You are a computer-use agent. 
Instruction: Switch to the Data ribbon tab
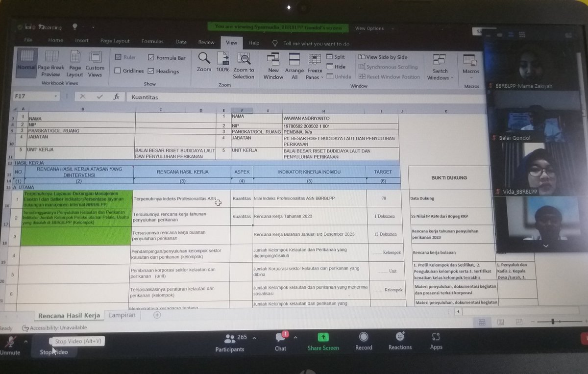pyautogui.click(x=181, y=42)
